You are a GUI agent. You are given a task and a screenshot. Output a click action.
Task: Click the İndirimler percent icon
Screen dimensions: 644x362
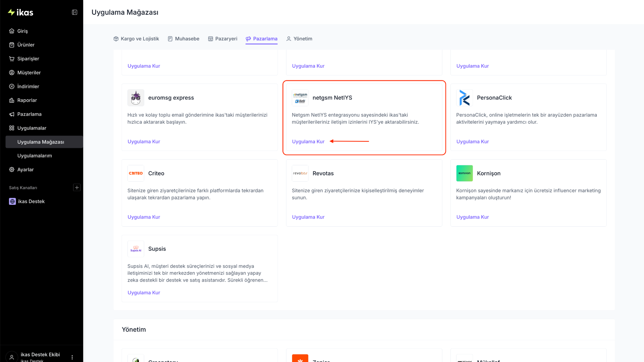point(12,86)
